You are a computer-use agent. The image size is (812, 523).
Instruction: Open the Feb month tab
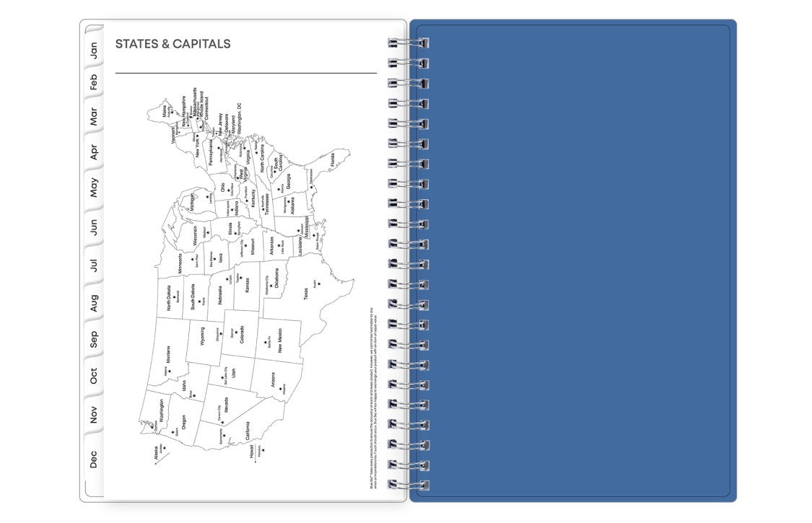[x=94, y=82]
